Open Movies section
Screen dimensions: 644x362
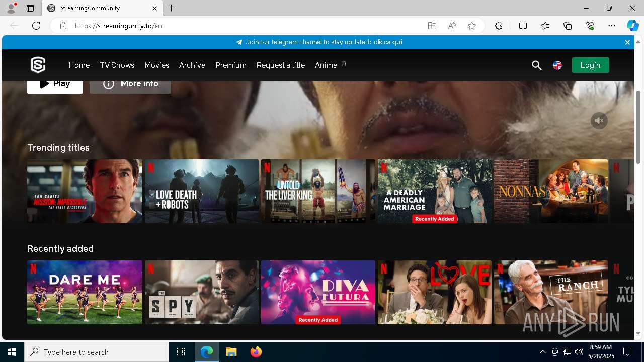tap(156, 65)
